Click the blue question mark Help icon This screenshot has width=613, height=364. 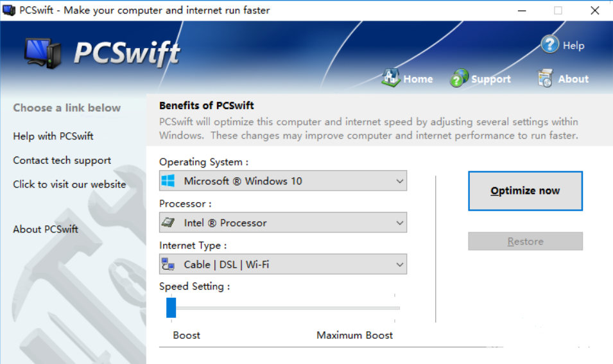click(x=549, y=44)
